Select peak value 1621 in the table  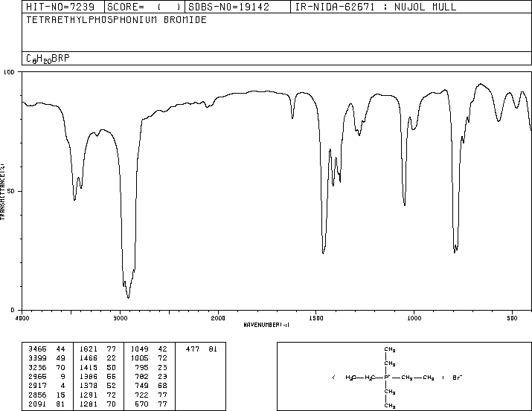click(x=89, y=349)
